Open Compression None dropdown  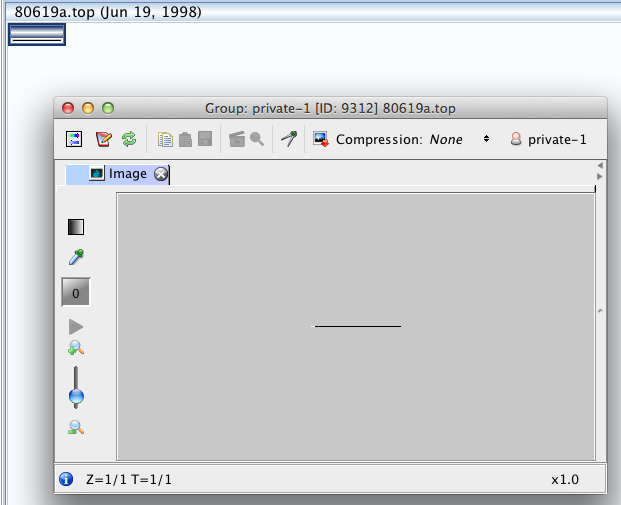460,139
